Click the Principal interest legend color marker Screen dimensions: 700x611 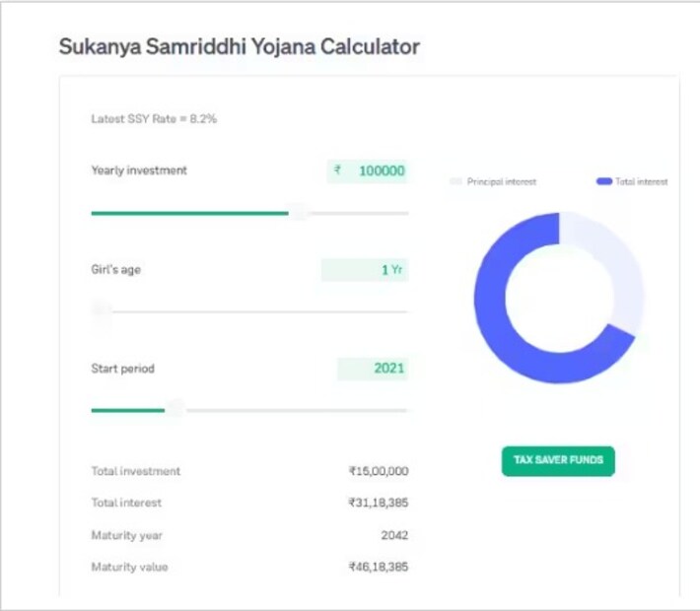coord(455,182)
